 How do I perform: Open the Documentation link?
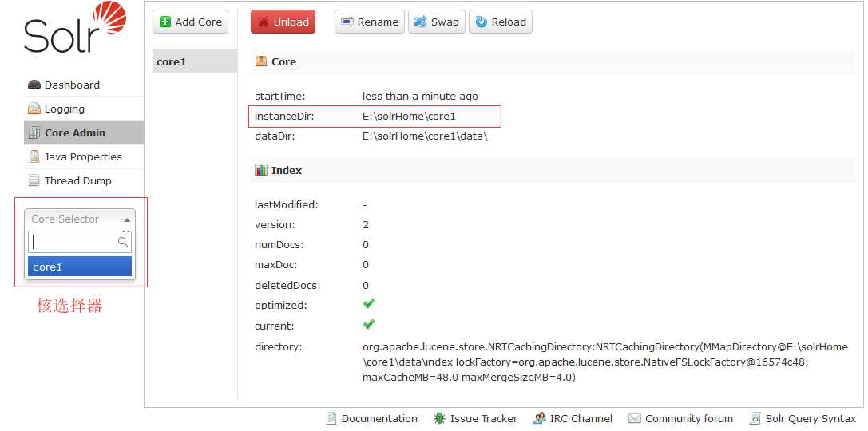pyautogui.click(x=372, y=418)
